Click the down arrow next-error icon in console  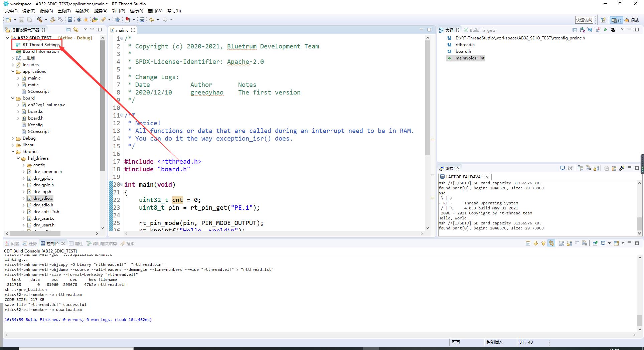(536, 243)
